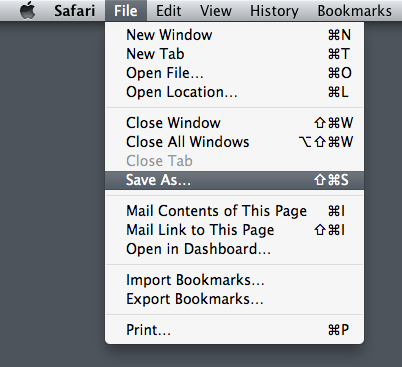Open the Safari application menu
This screenshot has height=367, width=402.
pos(75,11)
